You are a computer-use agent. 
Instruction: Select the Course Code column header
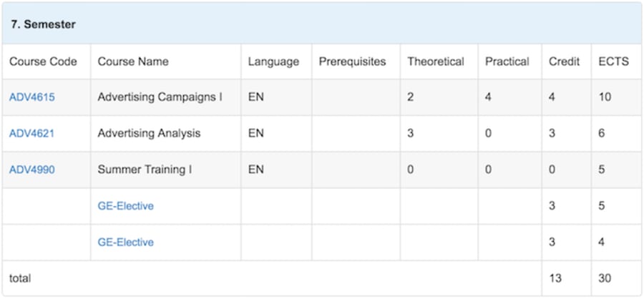43,62
